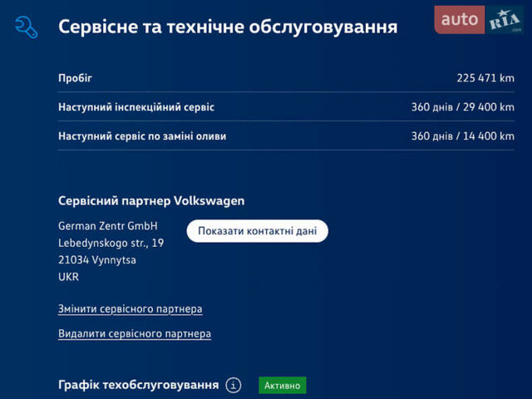Image resolution: width=532 pixels, height=399 pixels.
Task: Click the 225 471 km mileage value
Action: coord(485,78)
